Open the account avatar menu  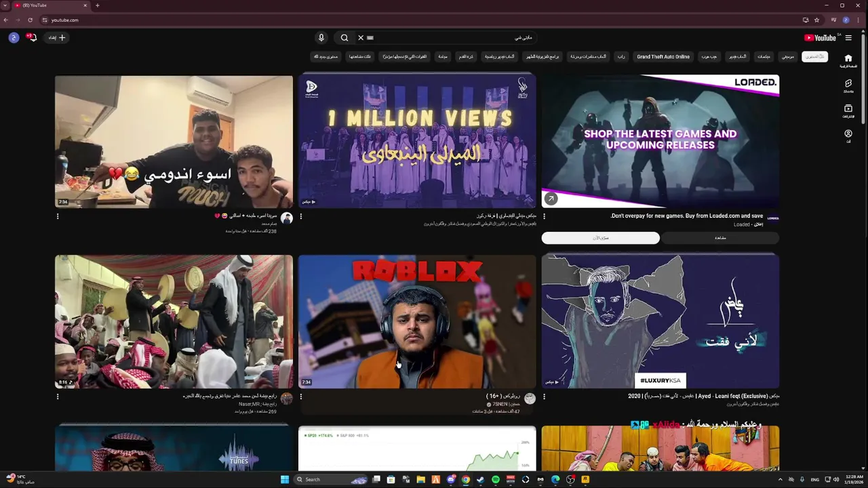click(14, 37)
